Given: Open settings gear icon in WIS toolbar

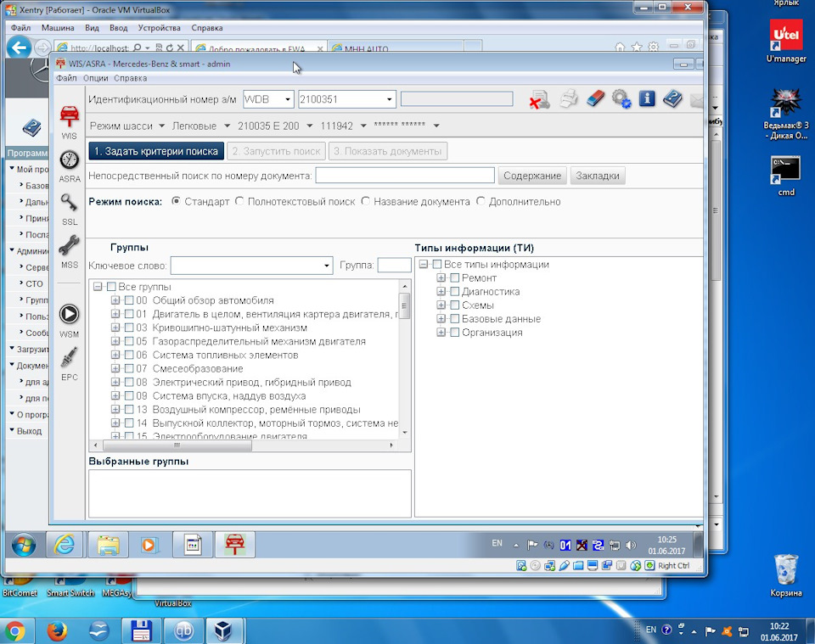Looking at the screenshot, I should (x=621, y=98).
